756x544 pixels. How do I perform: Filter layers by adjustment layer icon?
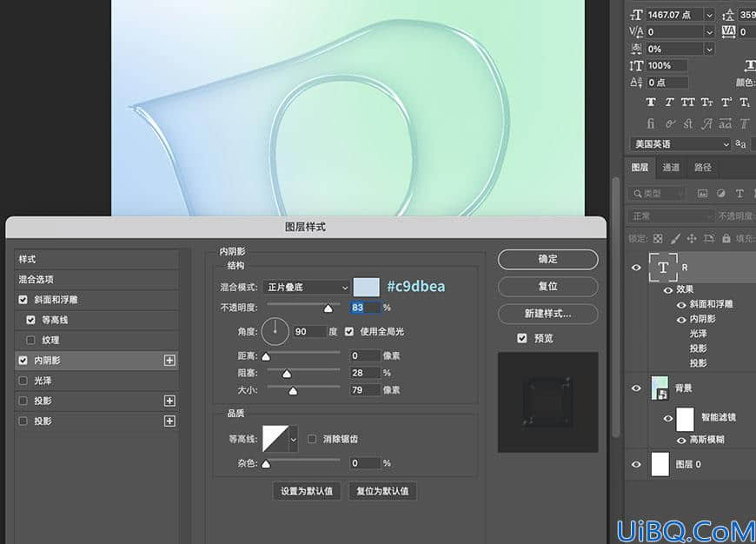point(720,194)
